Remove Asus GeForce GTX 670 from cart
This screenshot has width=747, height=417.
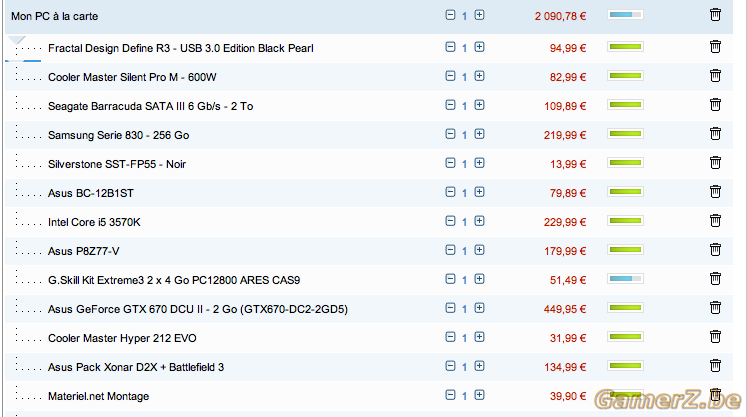(715, 308)
